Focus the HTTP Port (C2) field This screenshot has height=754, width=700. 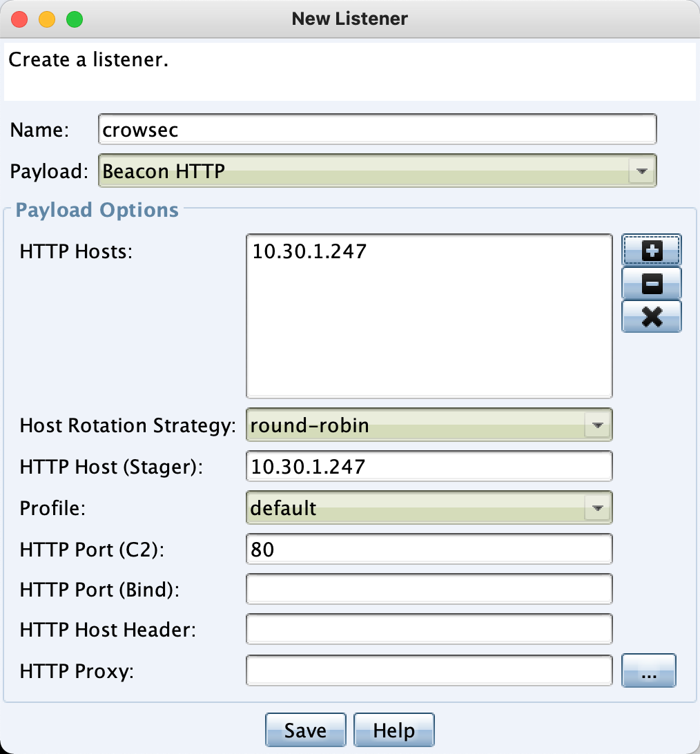429,549
